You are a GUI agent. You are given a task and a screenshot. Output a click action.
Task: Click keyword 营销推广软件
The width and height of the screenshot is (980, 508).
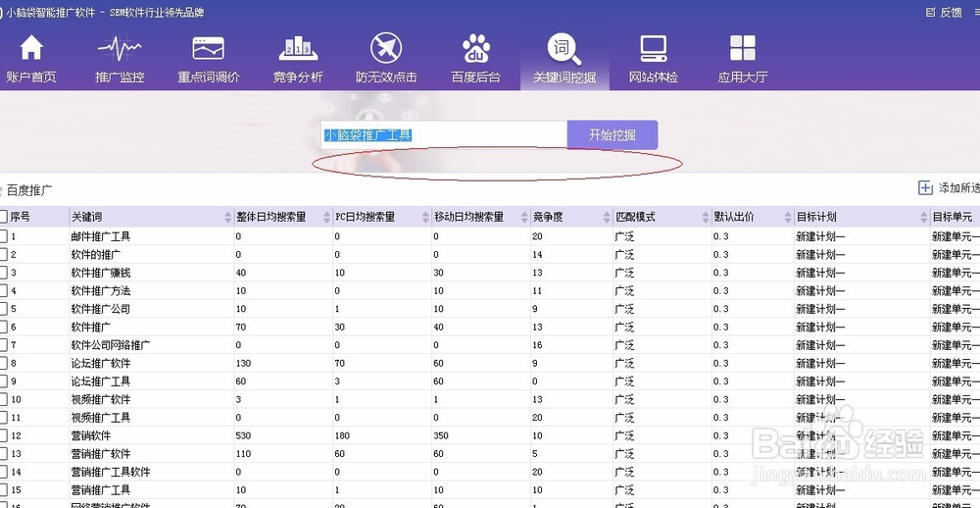click(x=101, y=453)
